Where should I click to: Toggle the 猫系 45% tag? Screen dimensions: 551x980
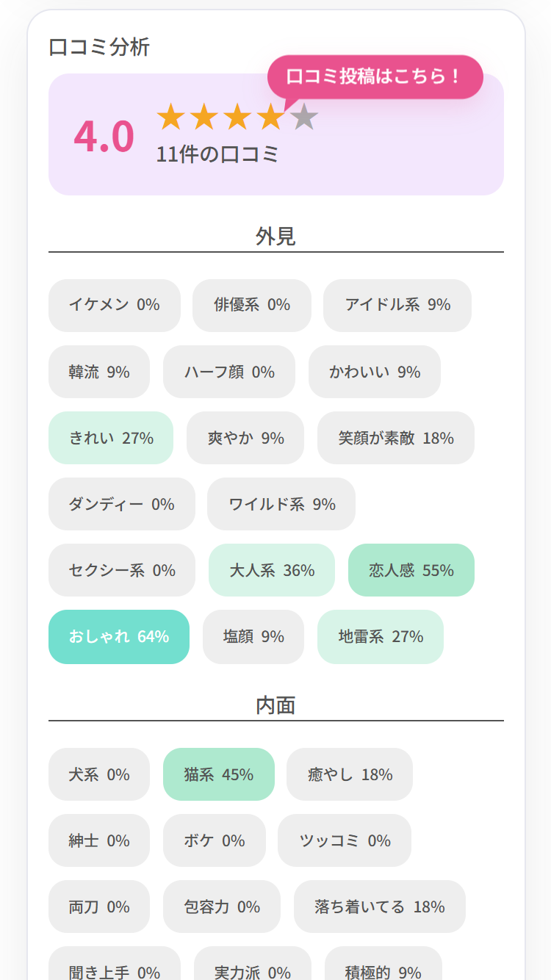point(219,774)
